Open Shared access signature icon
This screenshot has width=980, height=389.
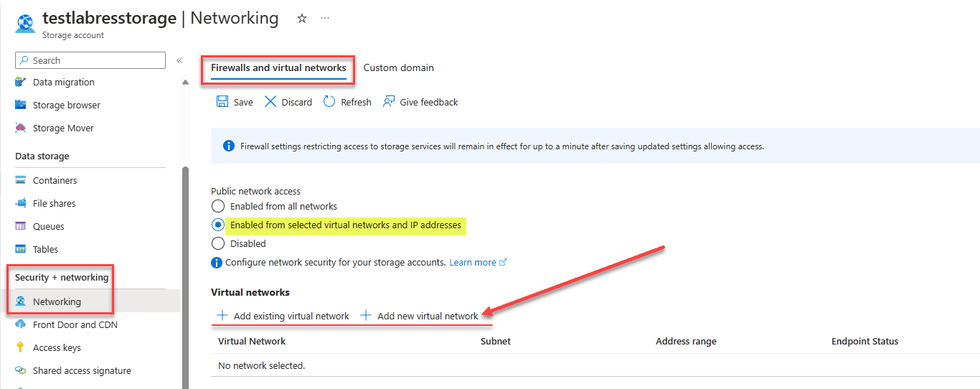21,371
